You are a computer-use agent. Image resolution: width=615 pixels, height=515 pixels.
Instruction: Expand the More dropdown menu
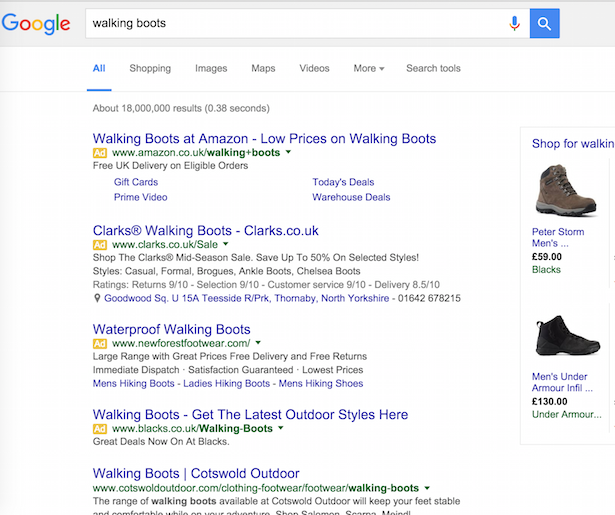pos(368,69)
